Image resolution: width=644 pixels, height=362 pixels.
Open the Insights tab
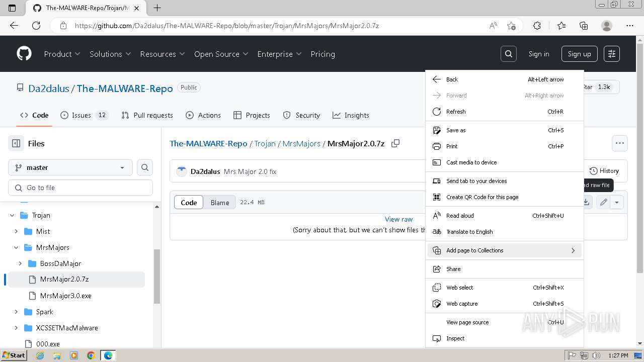point(351,115)
